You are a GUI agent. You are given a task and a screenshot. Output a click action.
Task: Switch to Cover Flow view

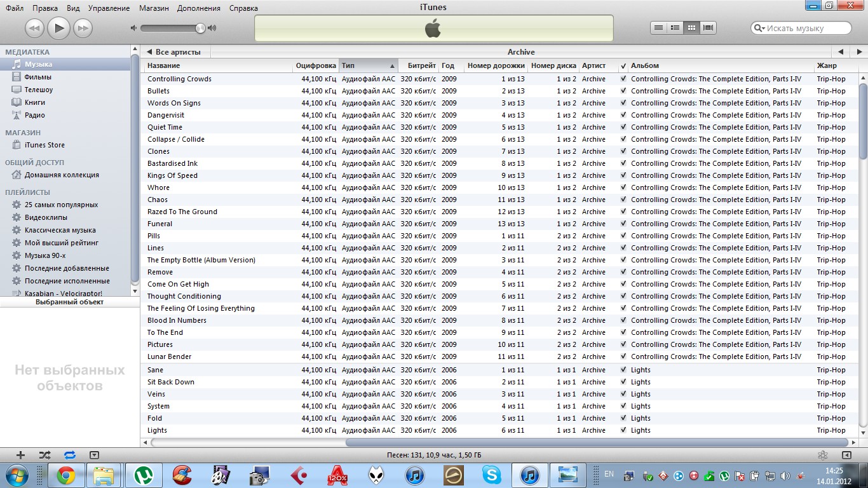pos(708,28)
